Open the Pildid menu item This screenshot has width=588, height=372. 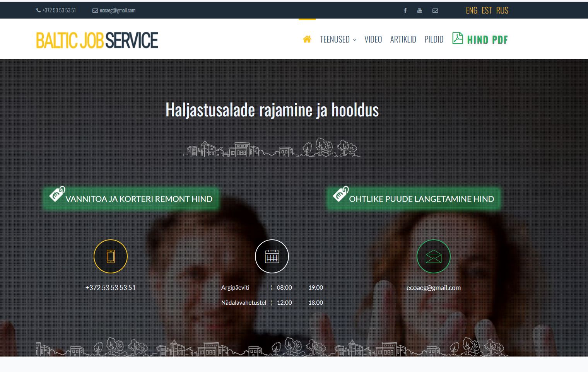[x=434, y=39]
